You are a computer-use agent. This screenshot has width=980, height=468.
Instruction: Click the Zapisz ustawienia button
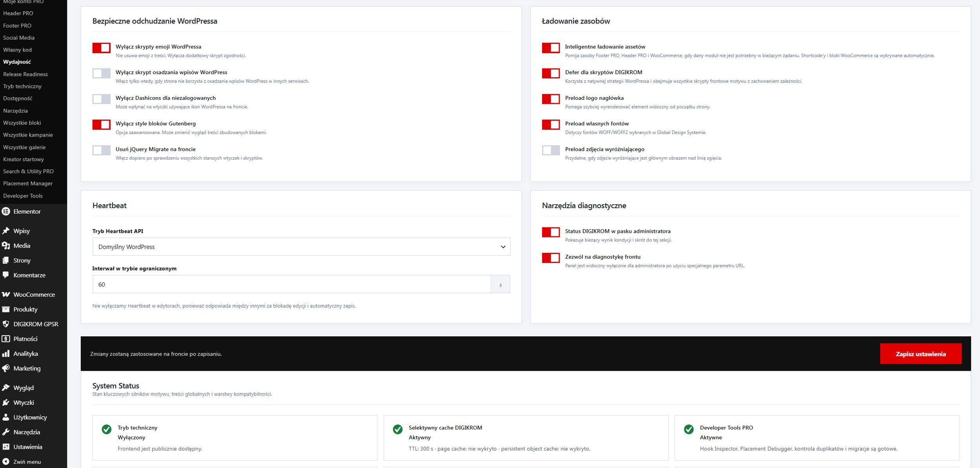coord(920,354)
